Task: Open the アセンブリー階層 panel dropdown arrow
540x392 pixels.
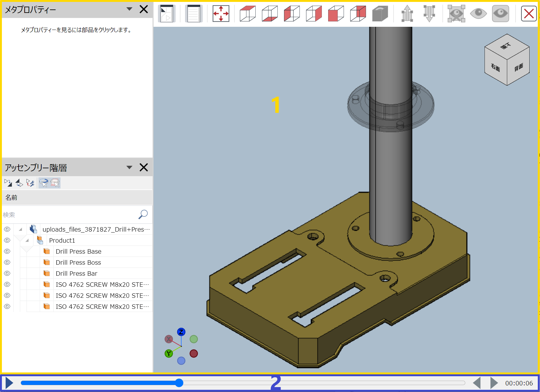Action: (129, 167)
